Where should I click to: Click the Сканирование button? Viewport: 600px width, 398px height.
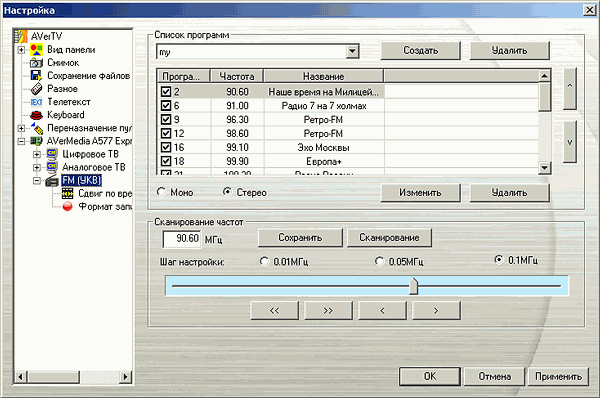point(389,238)
